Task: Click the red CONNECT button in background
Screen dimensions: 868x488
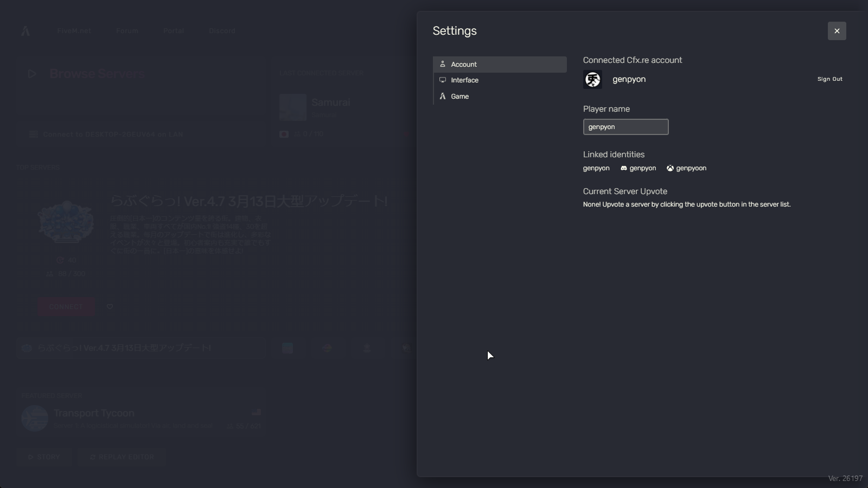Action: 66,307
